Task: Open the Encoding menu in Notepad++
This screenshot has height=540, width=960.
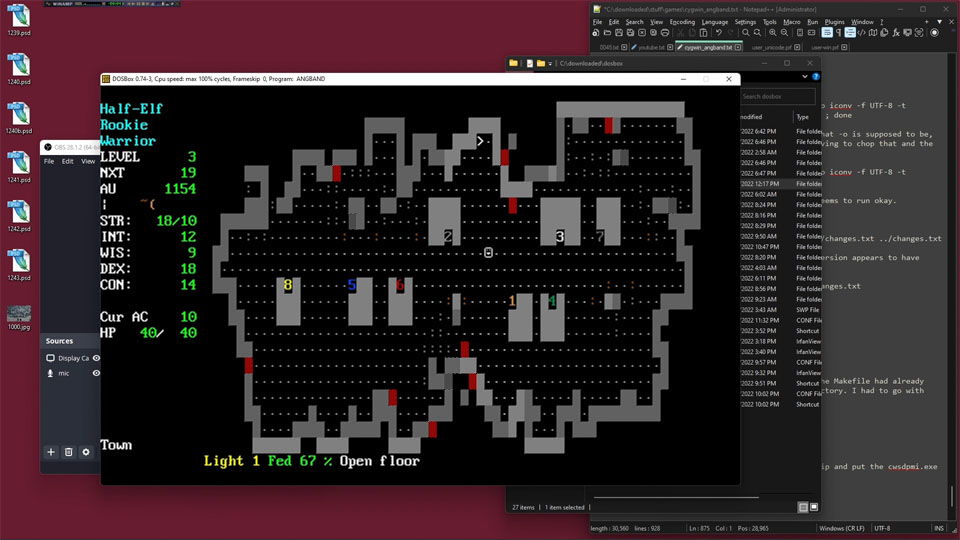Action: point(682,22)
